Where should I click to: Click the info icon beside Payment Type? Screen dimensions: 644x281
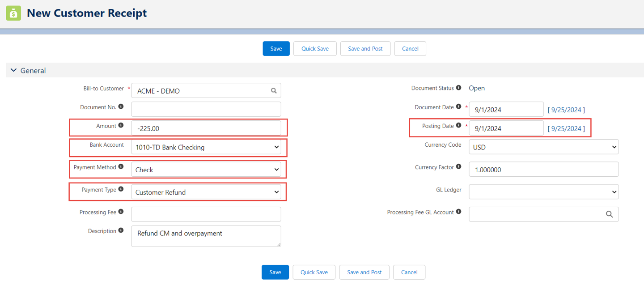pos(121,189)
